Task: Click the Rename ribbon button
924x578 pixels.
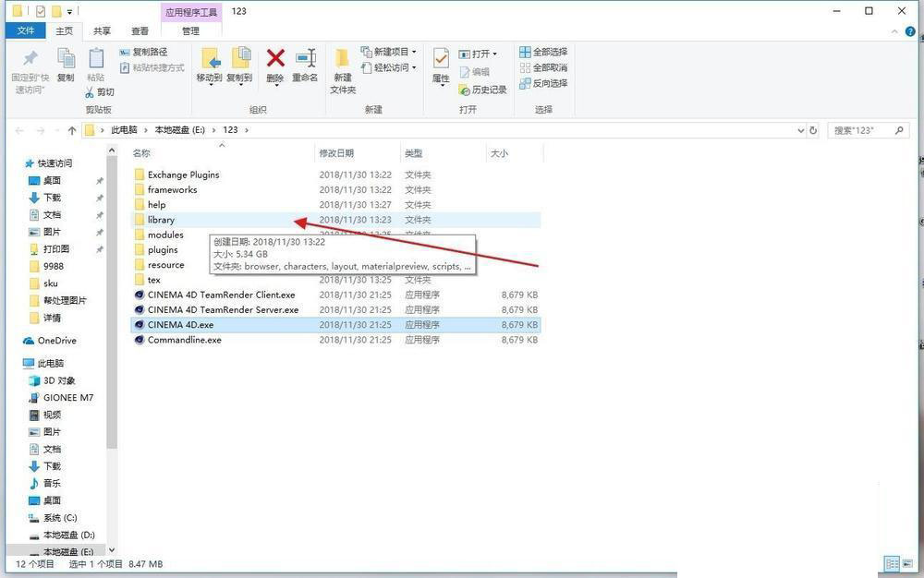Action: coord(305,66)
